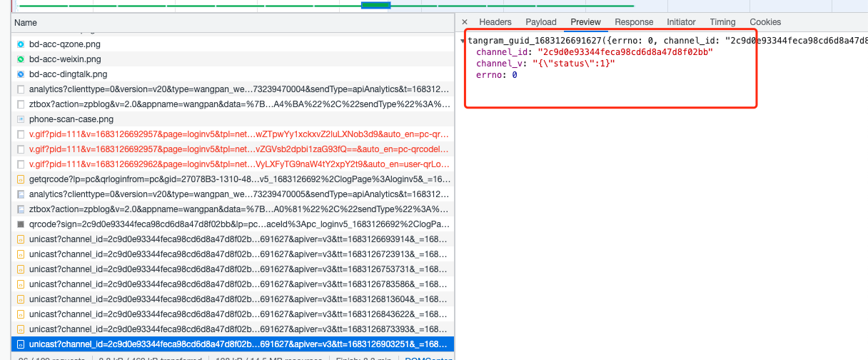The height and width of the screenshot is (360, 868).
Task: Click the bd-acc-weixin.png green image icon
Action: click(x=21, y=59)
